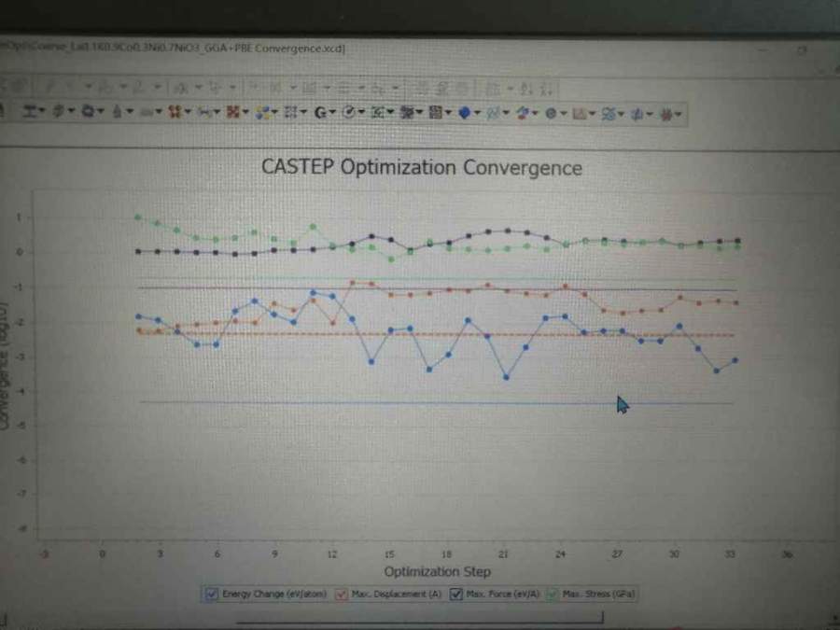Click the grey round disc module icon
Image resolution: width=840 pixels, height=630 pixels.
click(551, 113)
